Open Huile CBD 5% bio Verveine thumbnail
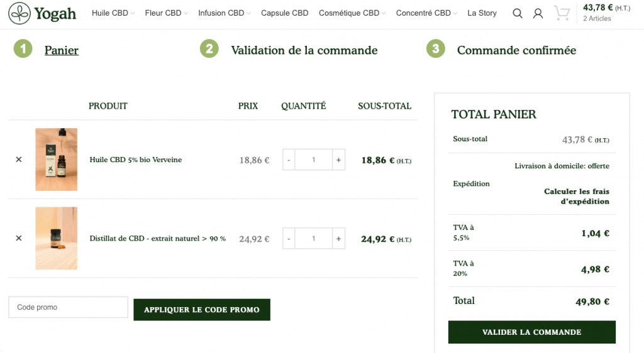Screen dimensions: 644x353 (x=56, y=160)
